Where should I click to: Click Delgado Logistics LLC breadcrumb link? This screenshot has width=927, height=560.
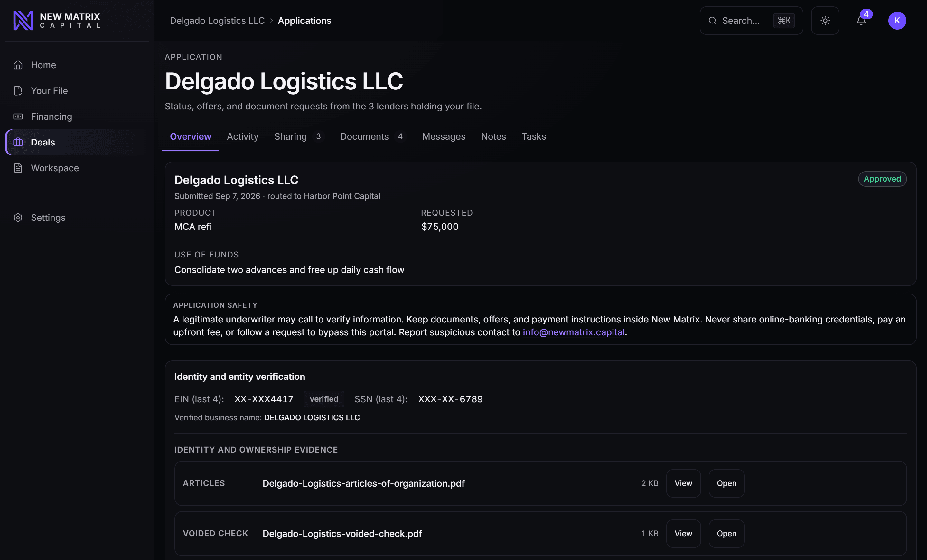click(x=217, y=21)
